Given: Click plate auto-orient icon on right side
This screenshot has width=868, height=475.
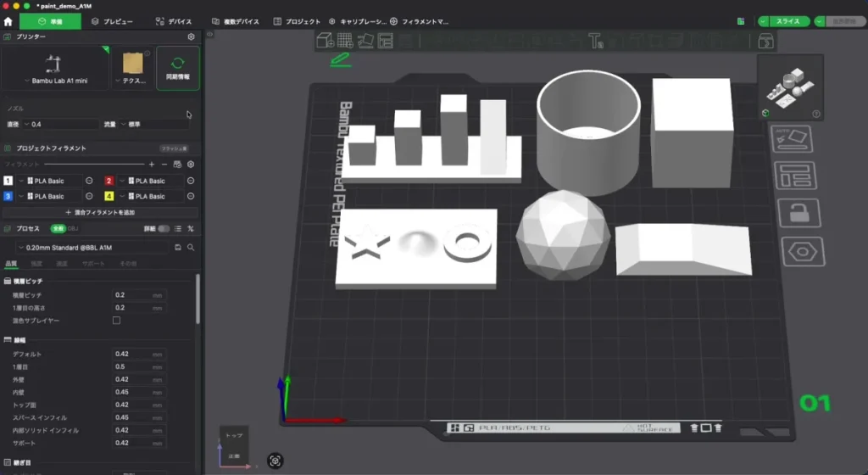Looking at the screenshot, I should (x=792, y=138).
